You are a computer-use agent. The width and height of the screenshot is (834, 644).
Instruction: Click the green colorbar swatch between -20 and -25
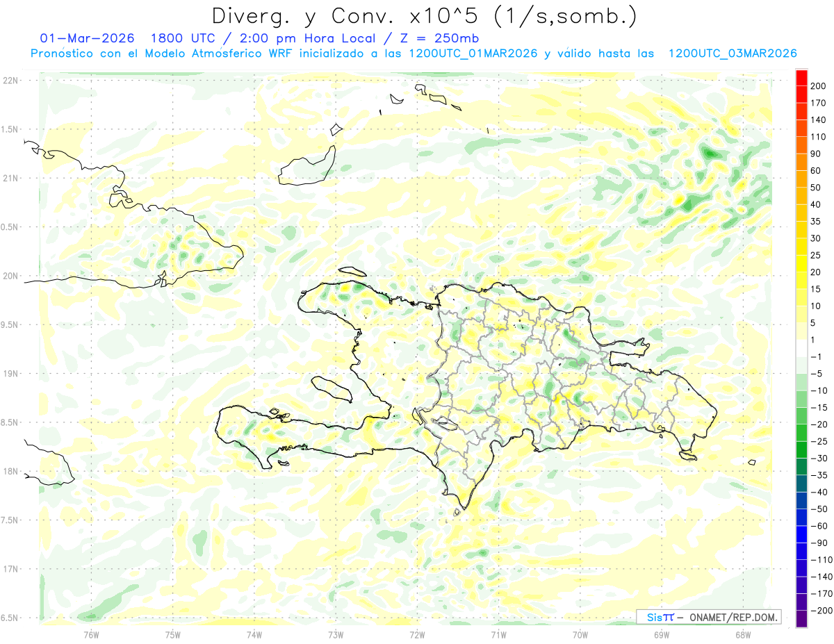click(x=802, y=432)
